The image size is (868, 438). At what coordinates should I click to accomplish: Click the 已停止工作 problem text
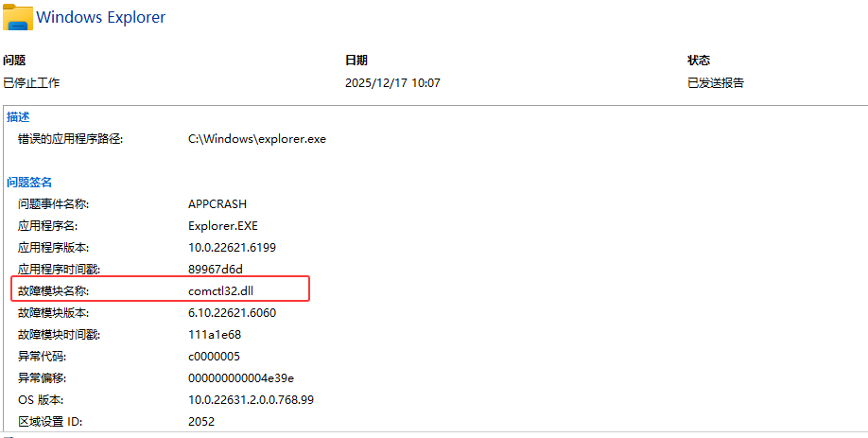(31, 83)
